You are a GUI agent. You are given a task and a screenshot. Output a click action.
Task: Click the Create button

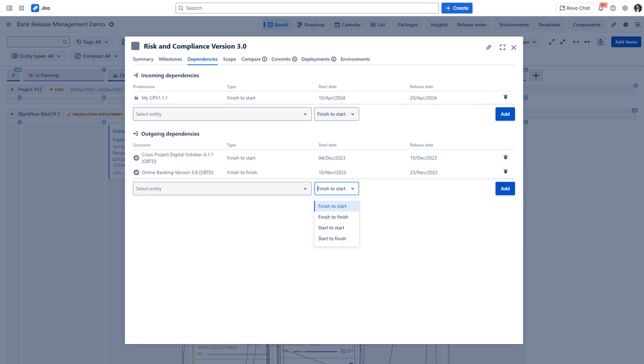point(456,8)
